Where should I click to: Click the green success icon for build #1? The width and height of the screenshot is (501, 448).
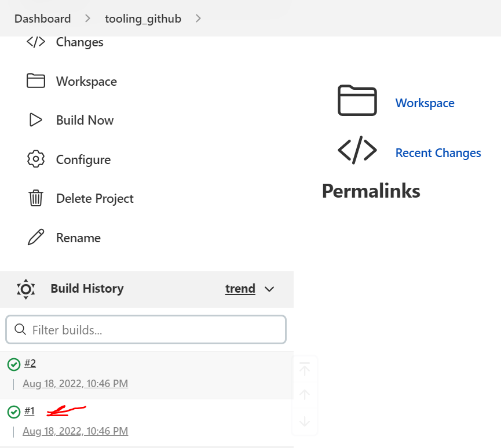14,412
